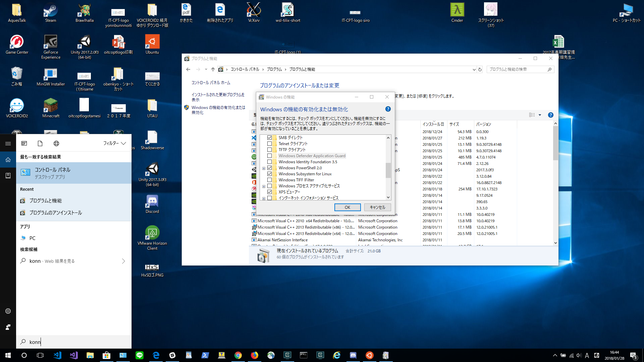Click the up-arrow navigation button in Control Panel
Viewport: 644px width, 362px height.
pos(213,69)
